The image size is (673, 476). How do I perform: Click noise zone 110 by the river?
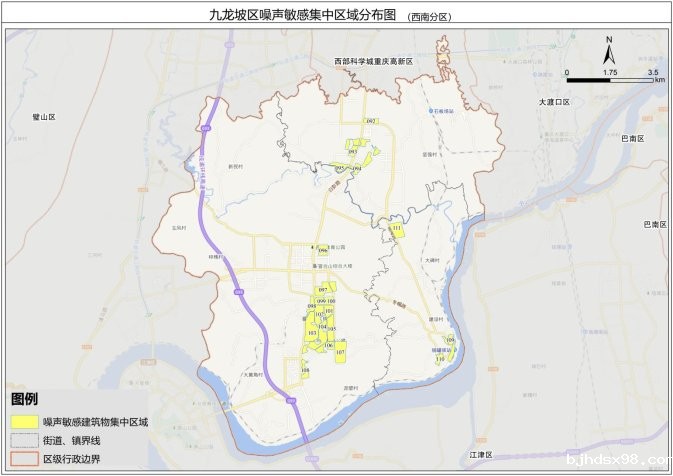click(x=440, y=358)
